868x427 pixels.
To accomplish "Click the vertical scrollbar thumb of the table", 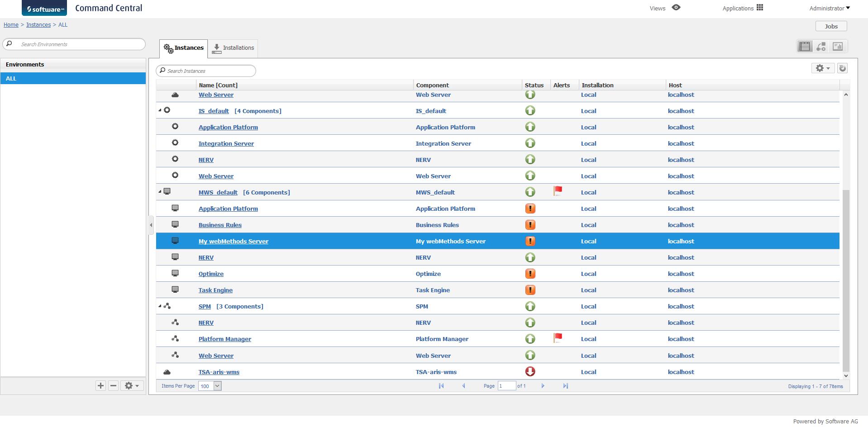I will 846,280.
